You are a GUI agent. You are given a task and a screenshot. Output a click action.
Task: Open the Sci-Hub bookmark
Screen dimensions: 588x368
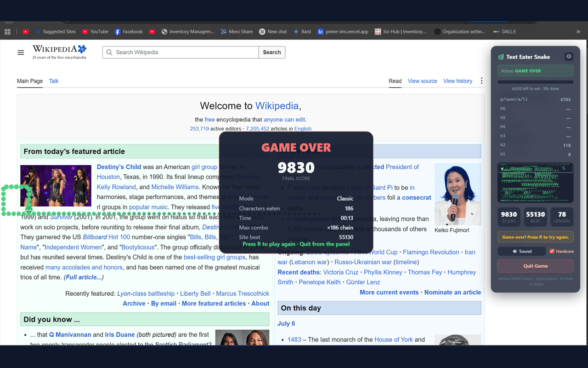click(401, 32)
